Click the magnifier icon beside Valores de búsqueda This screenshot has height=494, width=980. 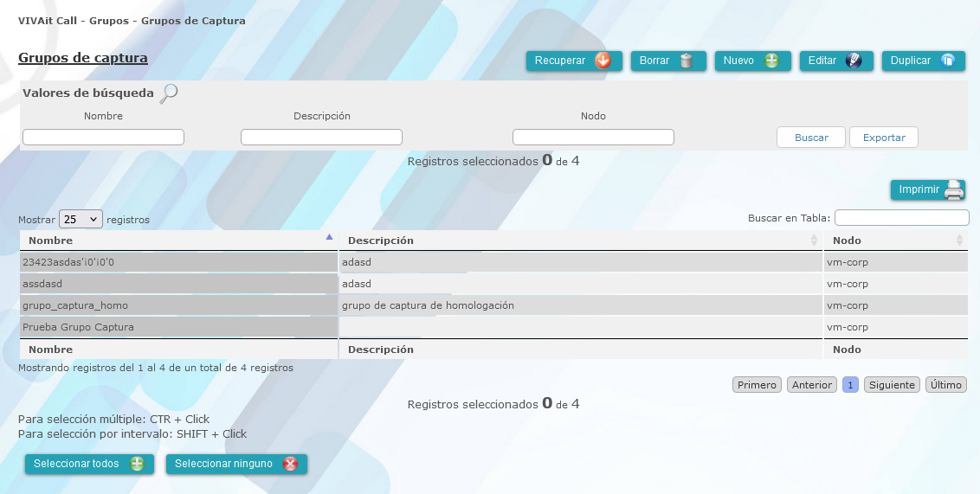169,93
